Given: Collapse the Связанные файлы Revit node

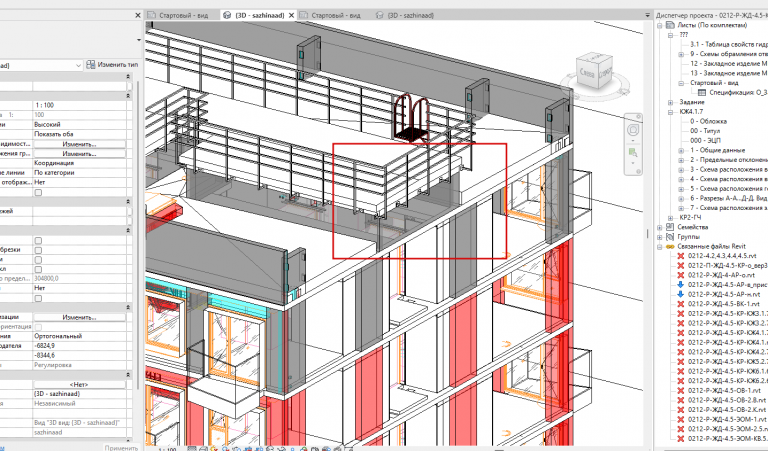Looking at the screenshot, I should (x=660, y=247).
